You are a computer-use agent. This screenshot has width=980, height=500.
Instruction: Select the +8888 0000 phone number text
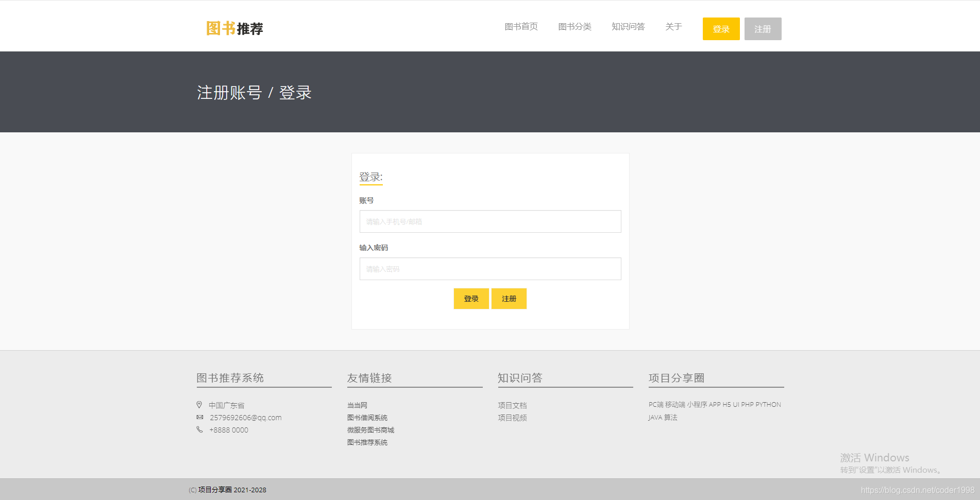click(229, 430)
